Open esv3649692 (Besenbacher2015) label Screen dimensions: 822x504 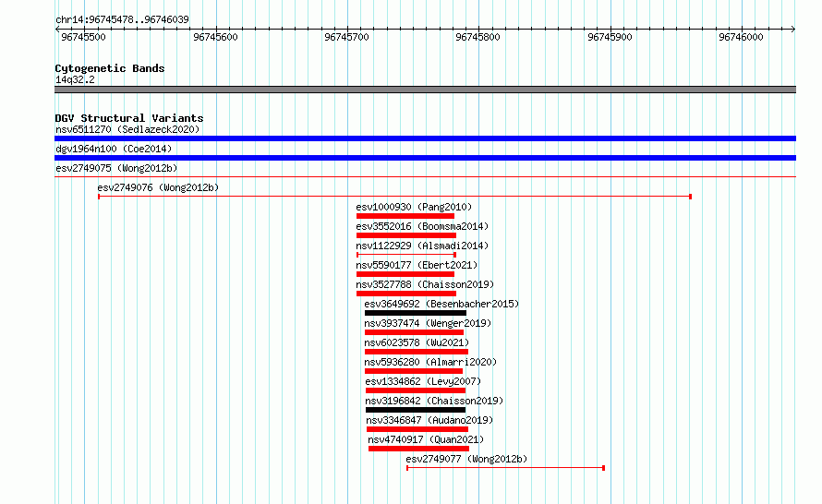point(441,304)
